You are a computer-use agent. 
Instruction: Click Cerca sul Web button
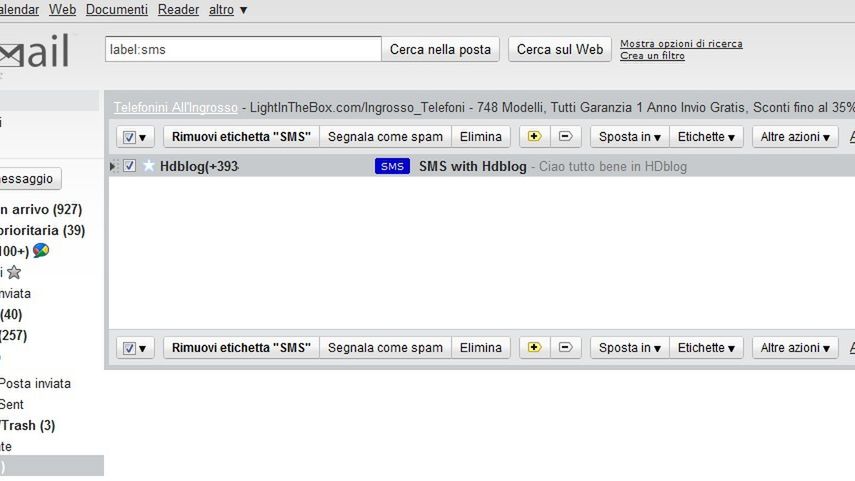[x=560, y=50]
